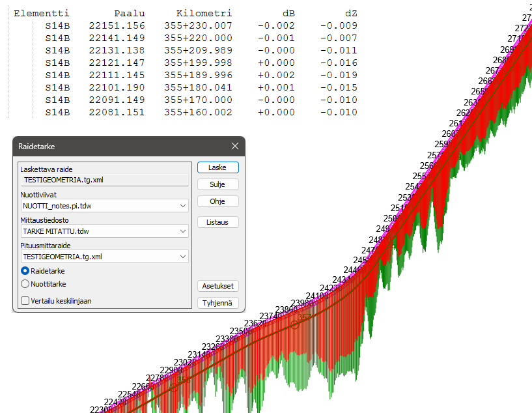The height and width of the screenshot is (413, 532).
Task: Open Asetukset settings
Action: click(217, 286)
